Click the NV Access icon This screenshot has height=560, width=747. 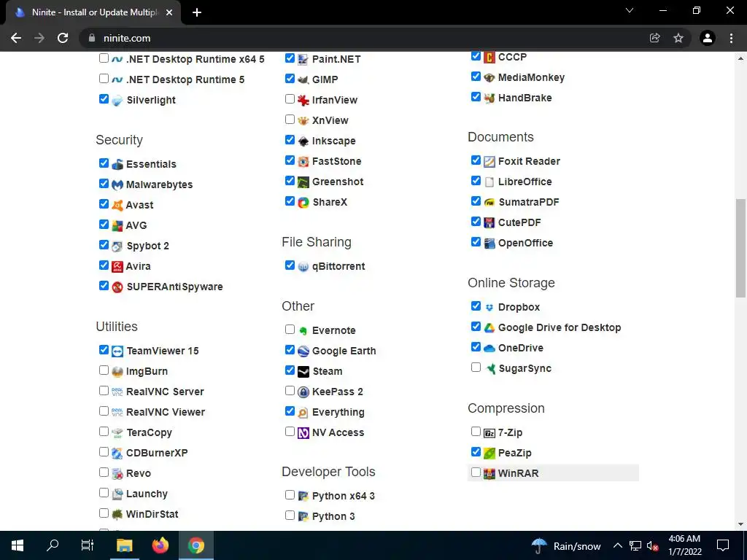click(303, 433)
